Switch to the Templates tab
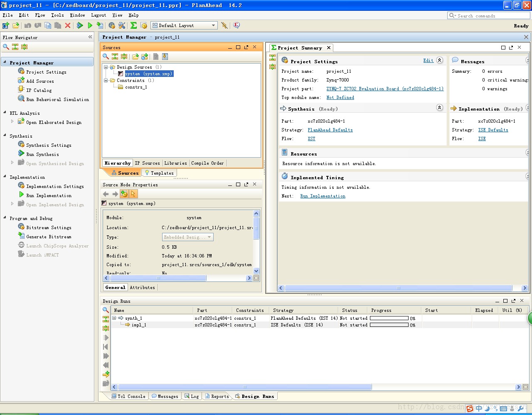Image resolution: width=532 pixels, height=415 pixels. [160, 173]
